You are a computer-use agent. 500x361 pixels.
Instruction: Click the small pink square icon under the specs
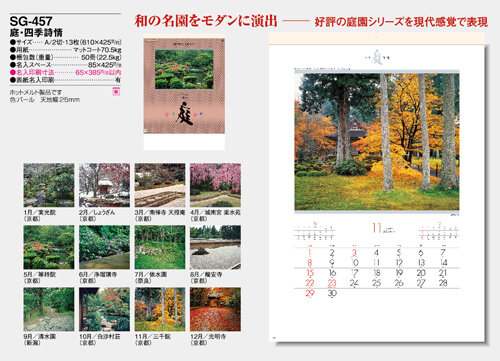pos(116,91)
